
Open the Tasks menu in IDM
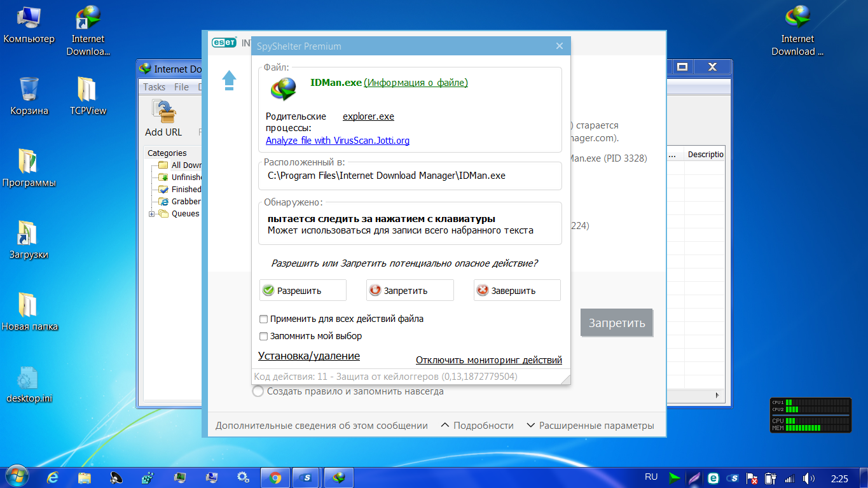154,87
